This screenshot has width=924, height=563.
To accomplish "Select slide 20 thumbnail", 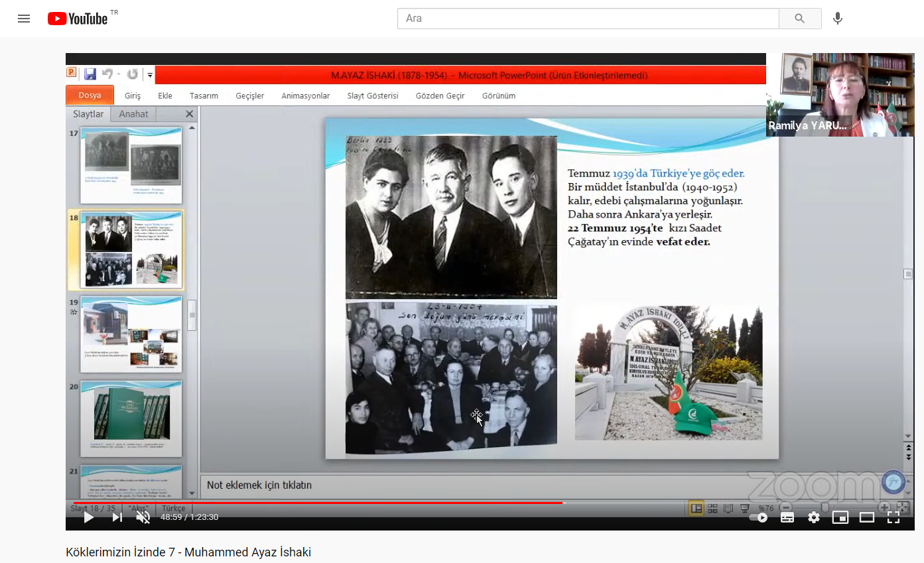I will point(131,418).
